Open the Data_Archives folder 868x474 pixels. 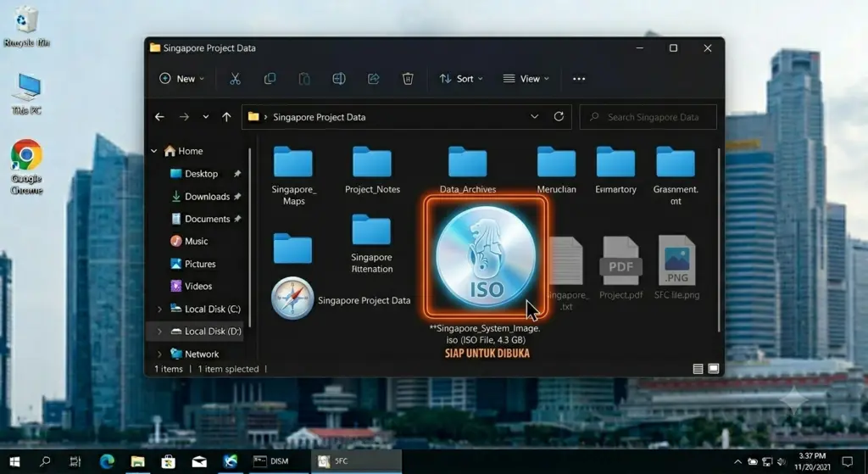coord(468,170)
